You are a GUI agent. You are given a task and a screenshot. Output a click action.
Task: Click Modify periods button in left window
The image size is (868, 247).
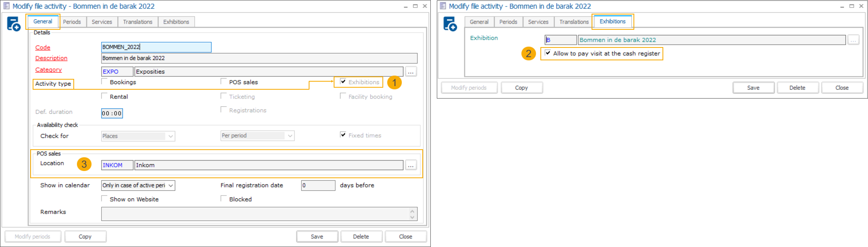click(x=33, y=237)
